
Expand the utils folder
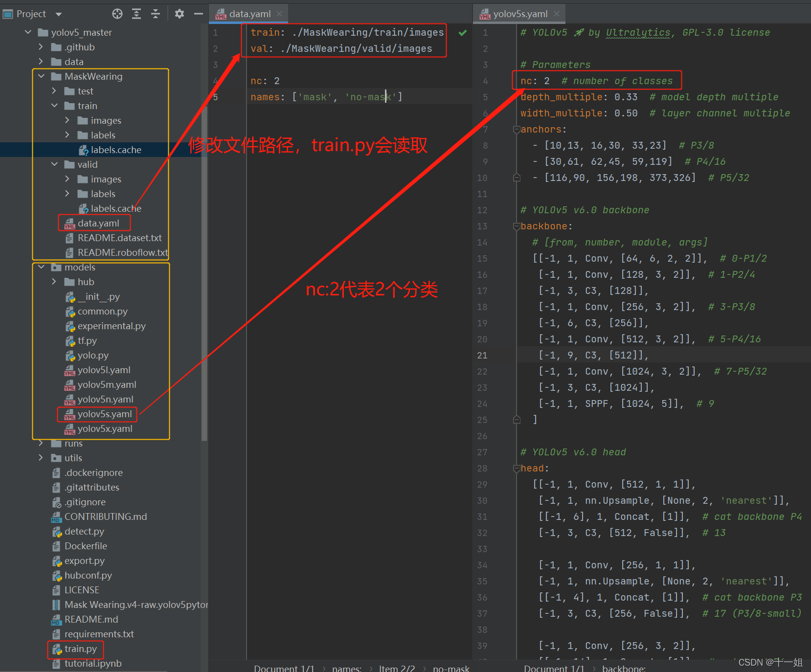41,458
